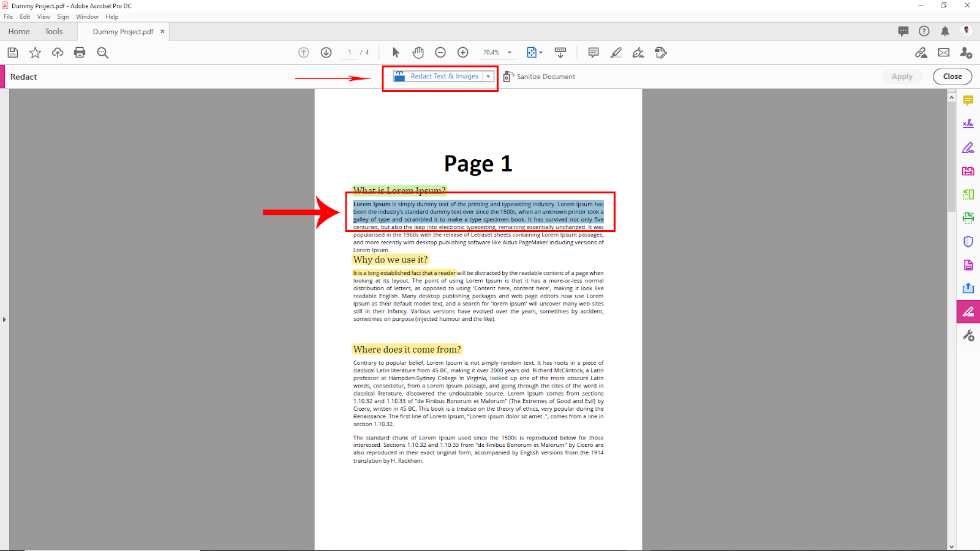Click the user profile avatar
The image size is (980, 551).
(x=967, y=31)
